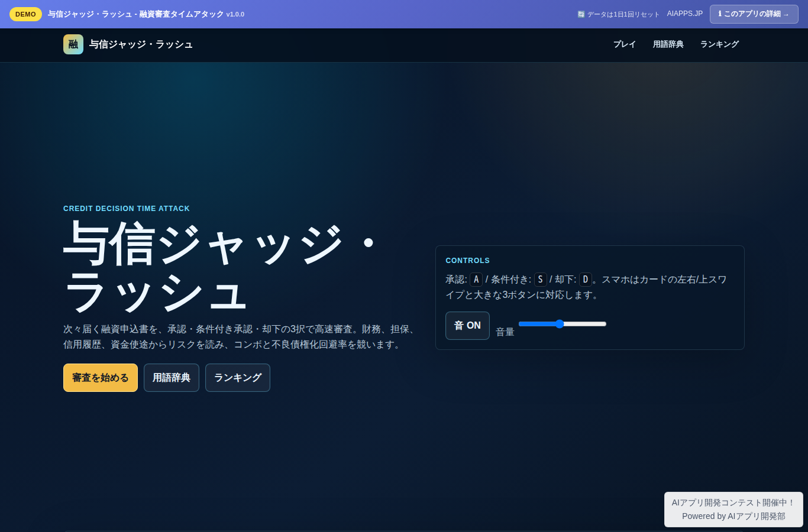
Task: Adjust the 音量 volume slider
Action: click(563, 324)
